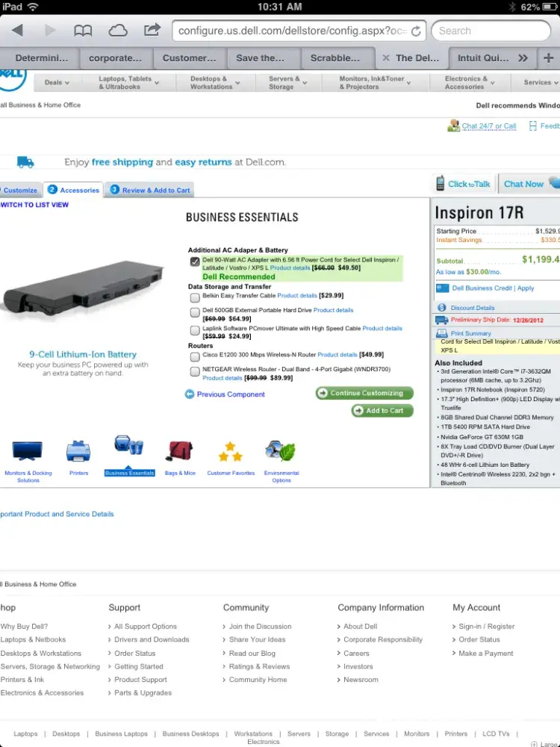Open Product details for Belkin cable
This screenshot has width=560, height=747.
coord(297,295)
